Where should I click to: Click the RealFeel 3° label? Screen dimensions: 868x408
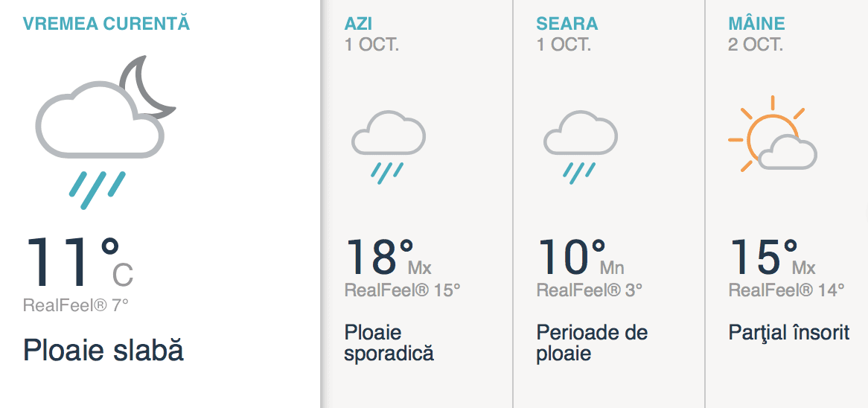590,290
